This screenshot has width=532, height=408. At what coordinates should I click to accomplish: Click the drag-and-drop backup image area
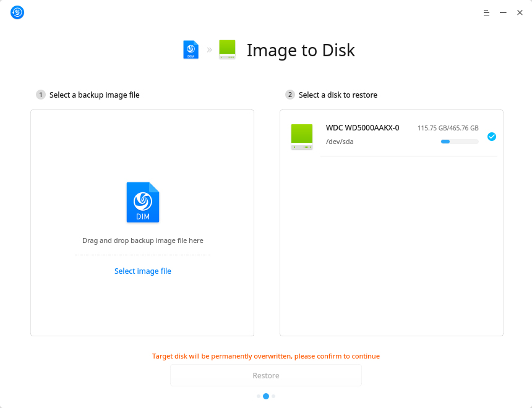[x=142, y=240]
